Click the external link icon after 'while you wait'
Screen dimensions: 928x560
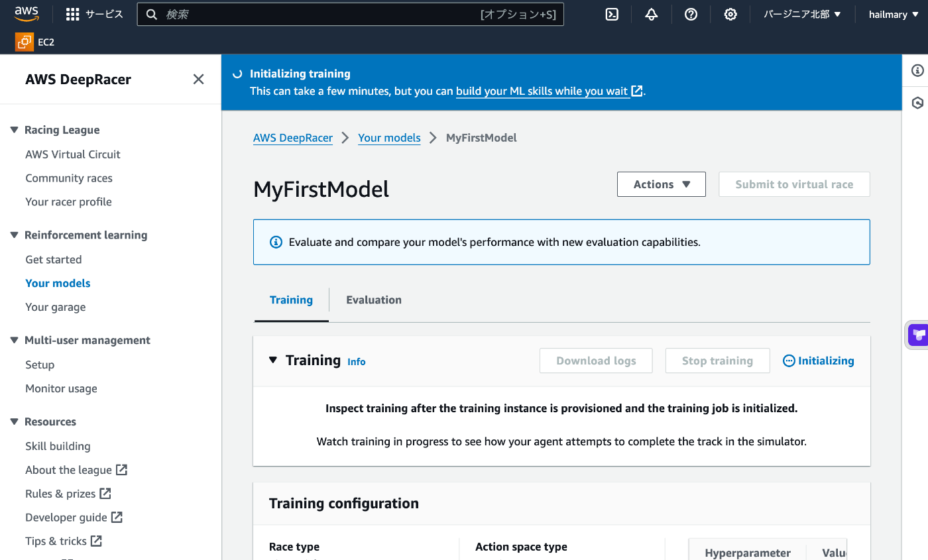[x=637, y=91]
